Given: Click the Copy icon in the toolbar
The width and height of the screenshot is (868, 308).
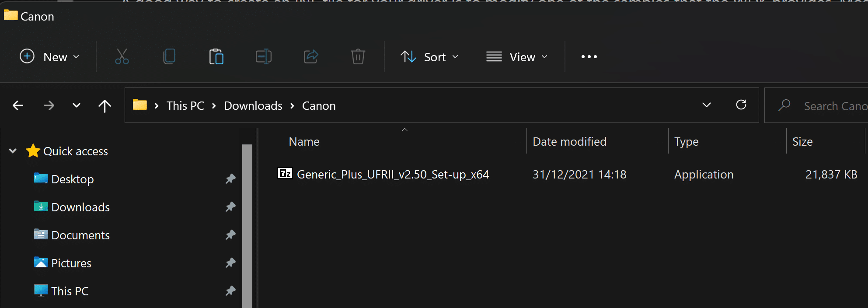Looking at the screenshot, I should 169,56.
